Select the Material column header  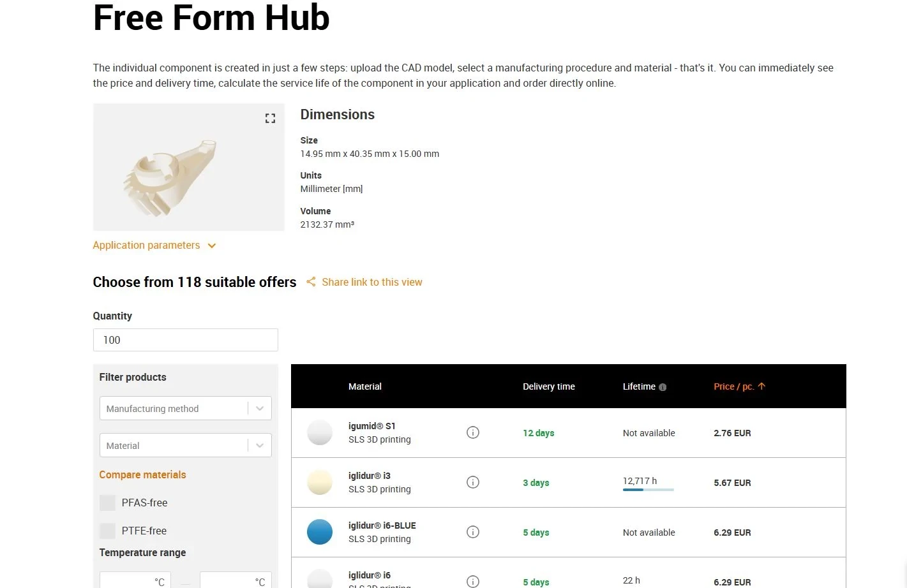click(364, 386)
